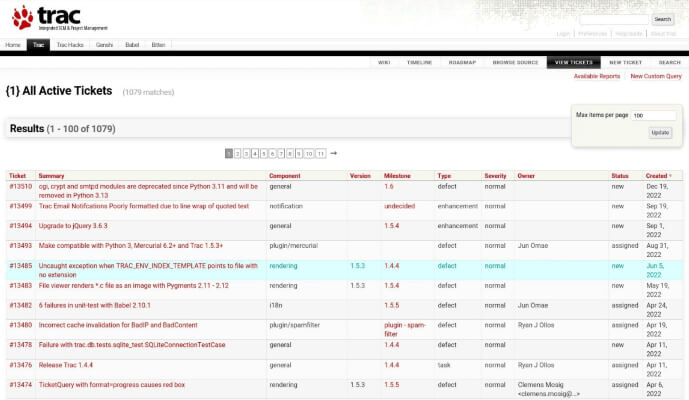
Task: Open '6 failures in unit-test with Babel' summary
Action: click(94, 305)
